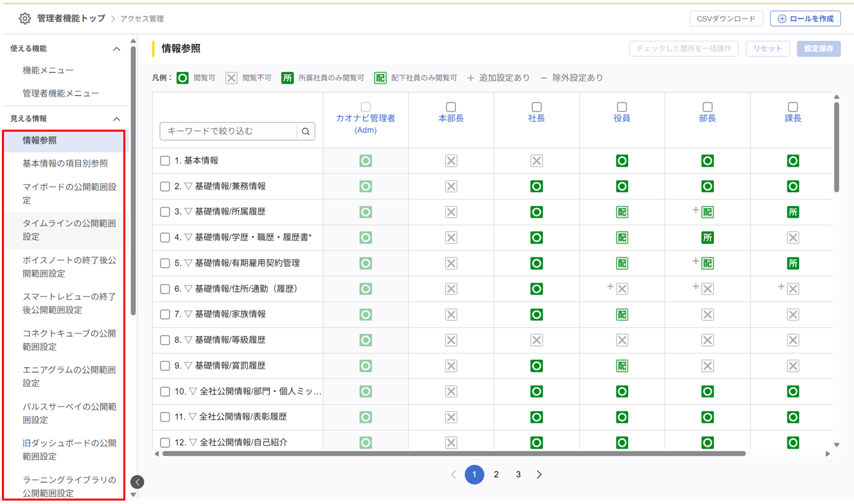Click the リセット button
This screenshot has height=504, width=854.
click(768, 48)
